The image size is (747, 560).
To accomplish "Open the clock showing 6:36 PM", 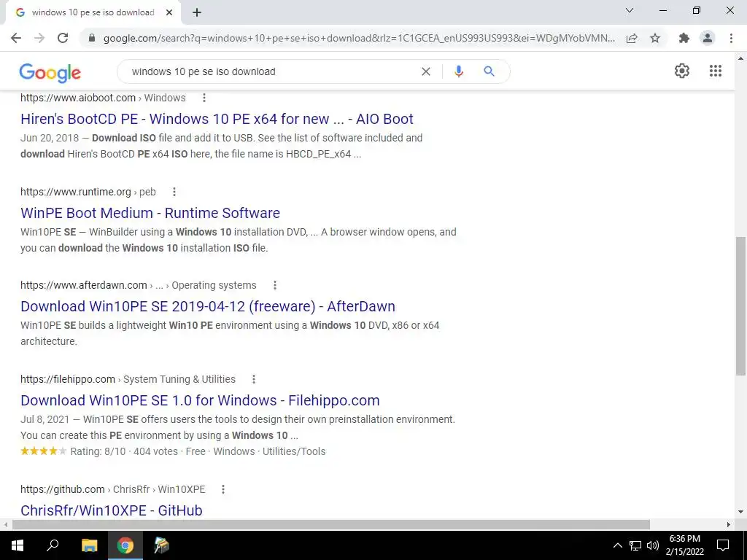I will coord(684,545).
